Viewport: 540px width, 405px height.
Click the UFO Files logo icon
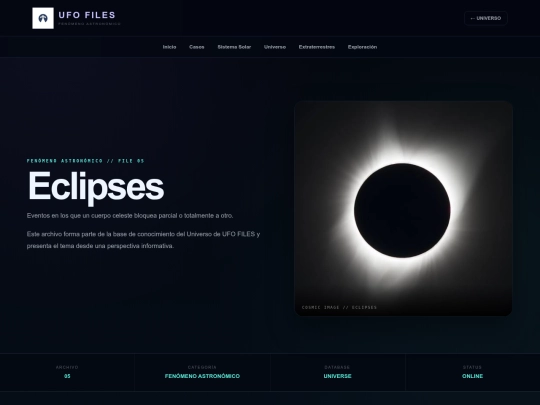coord(43,18)
